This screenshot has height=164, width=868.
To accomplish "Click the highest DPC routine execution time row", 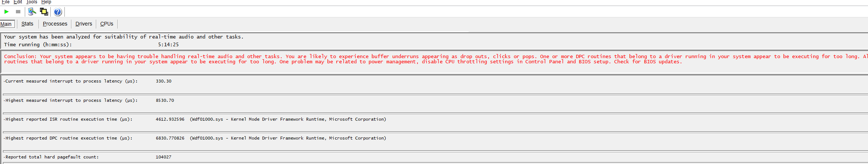I will coord(435,138).
